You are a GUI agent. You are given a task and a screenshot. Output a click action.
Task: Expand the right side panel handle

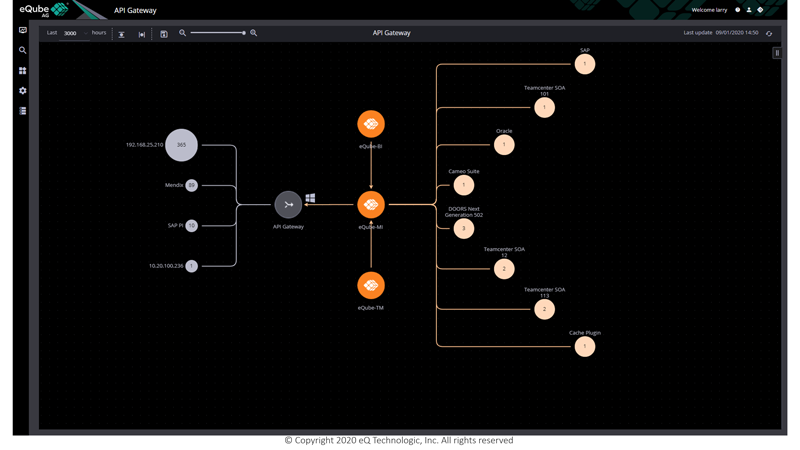pyautogui.click(x=777, y=53)
